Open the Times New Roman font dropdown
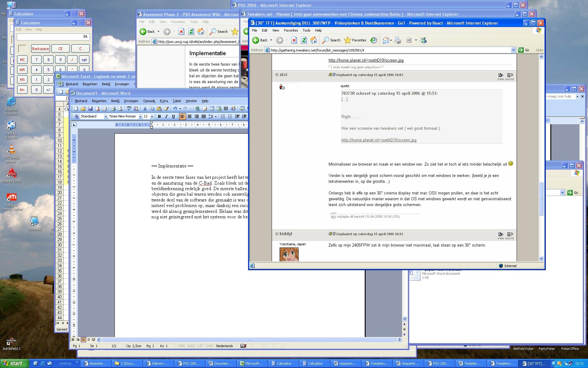Screen dimensions: 588x368 (140, 117)
